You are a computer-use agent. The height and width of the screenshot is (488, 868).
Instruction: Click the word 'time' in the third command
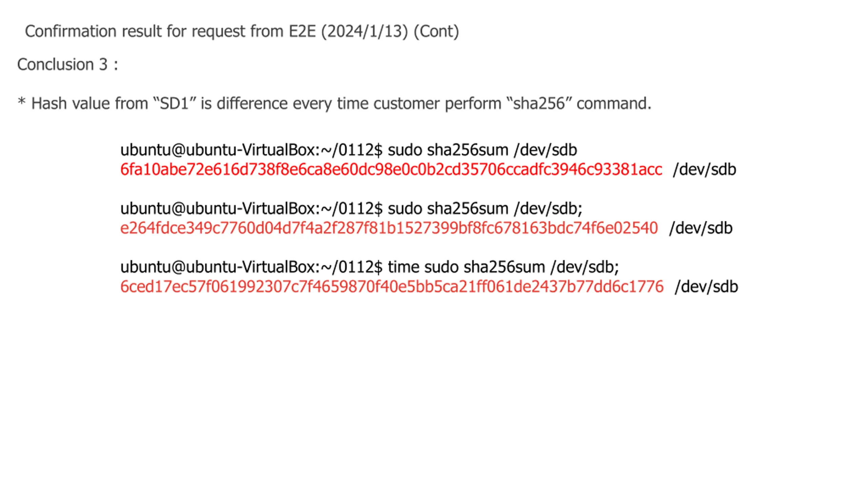coord(403,267)
